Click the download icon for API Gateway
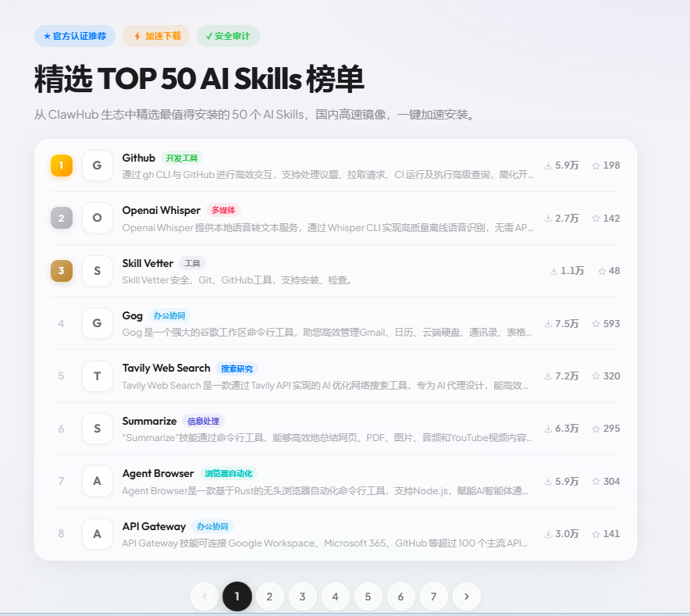This screenshot has width=690, height=616. point(548,534)
